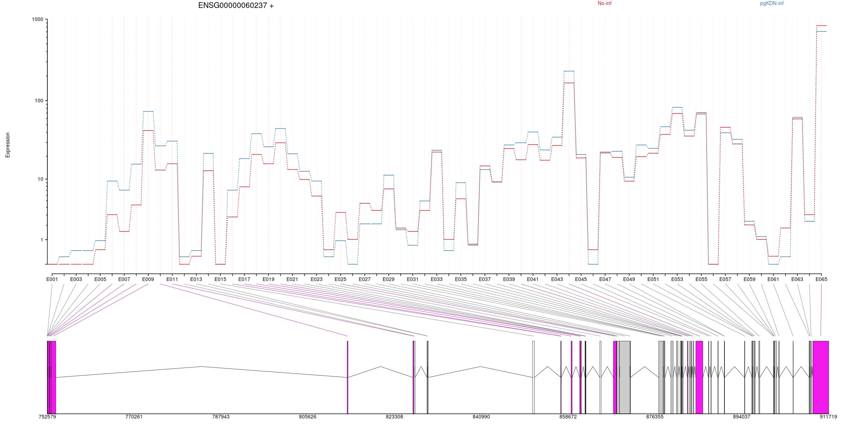The image size is (868, 434).
Task: Click genomic coordinate 770261
Action: (x=134, y=417)
